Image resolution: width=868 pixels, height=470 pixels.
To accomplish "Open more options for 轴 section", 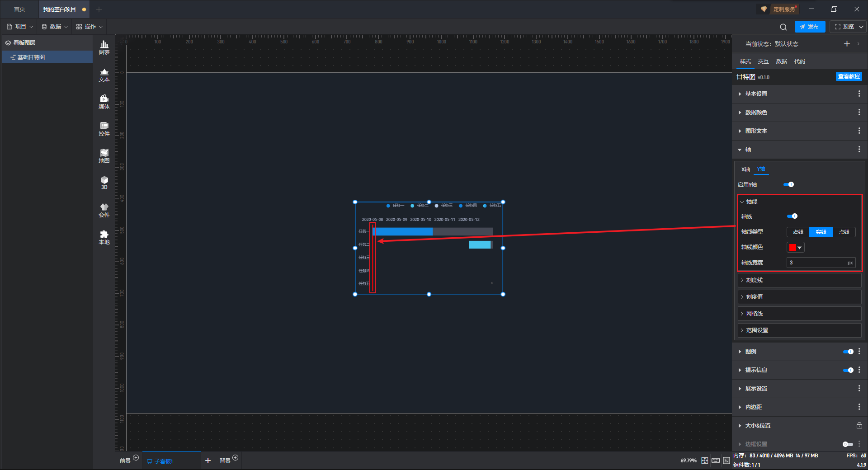I will click(x=859, y=149).
